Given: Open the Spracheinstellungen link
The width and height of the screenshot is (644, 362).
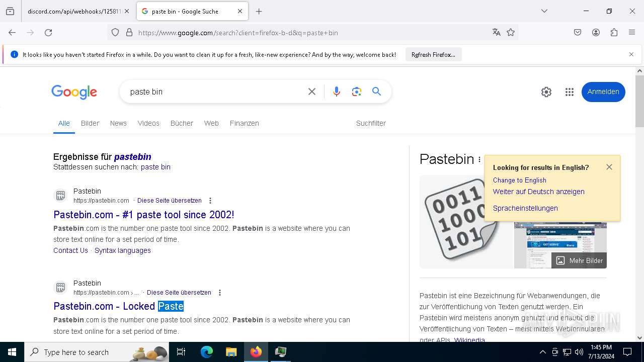Looking at the screenshot, I should (525, 208).
